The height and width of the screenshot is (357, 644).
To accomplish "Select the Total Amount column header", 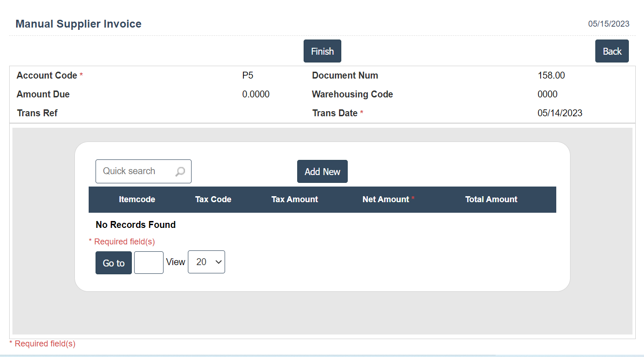I will click(491, 199).
